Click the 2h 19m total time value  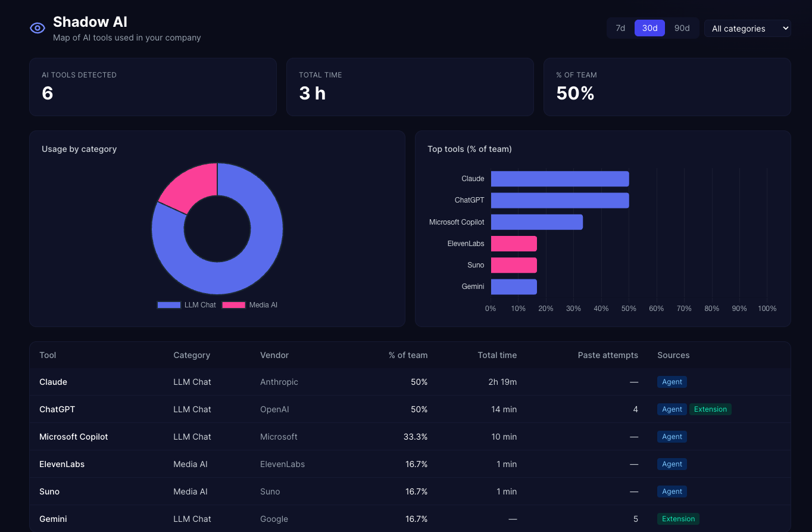pos(502,382)
